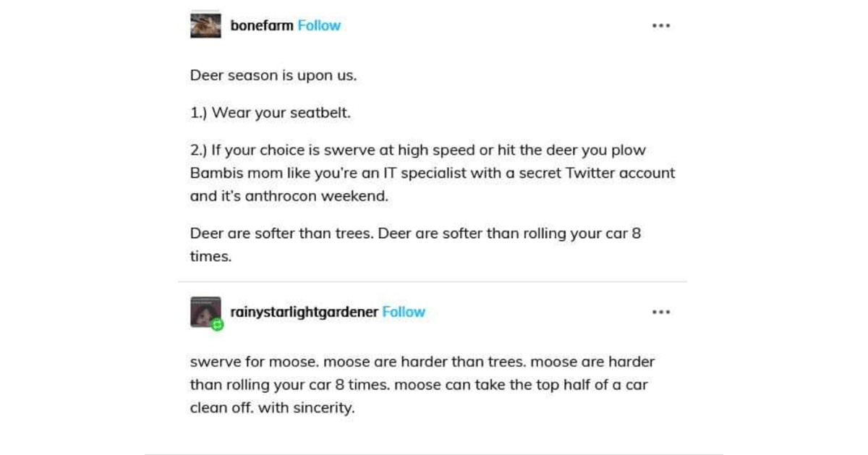This screenshot has height=455, width=868.
Task: Follow the rainystarlightgardener blog
Action: pyautogui.click(x=404, y=312)
